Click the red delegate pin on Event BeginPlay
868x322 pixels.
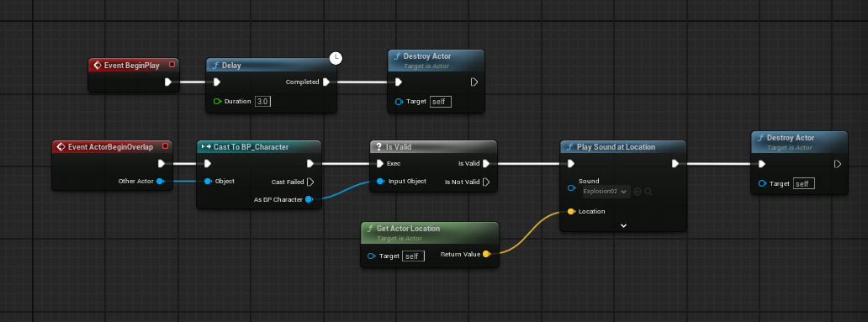[172, 65]
